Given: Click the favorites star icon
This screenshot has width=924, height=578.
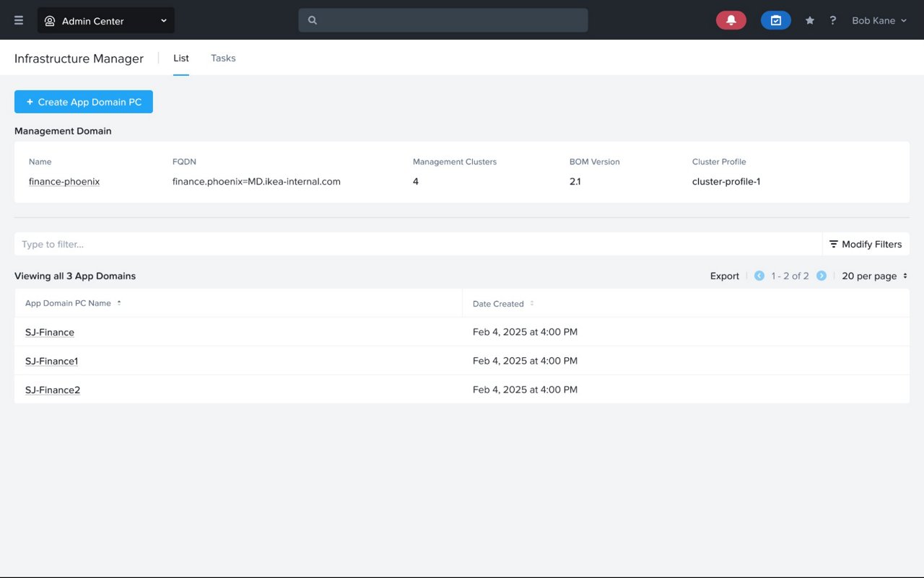Looking at the screenshot, I should point(810,21).
